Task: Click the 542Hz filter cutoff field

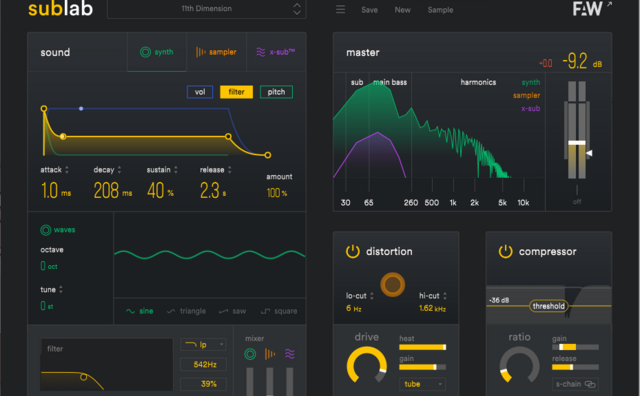Action: pyautogui.click(x=203, y=365)
